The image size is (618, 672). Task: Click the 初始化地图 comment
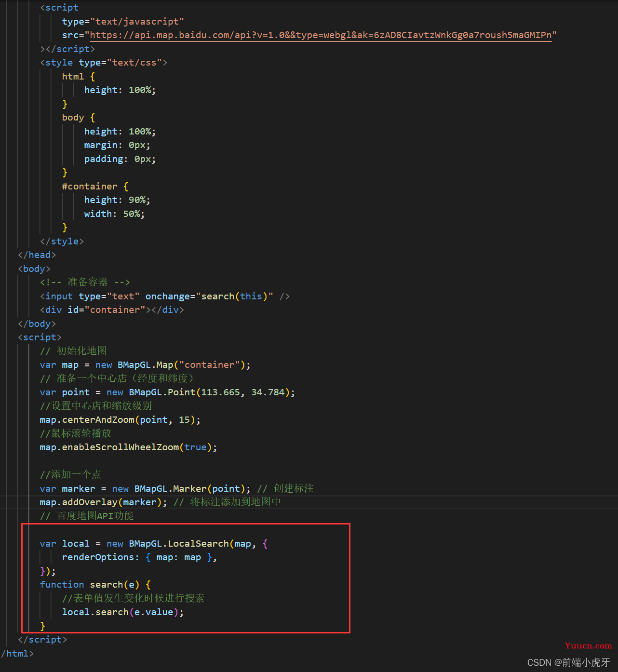73,351
